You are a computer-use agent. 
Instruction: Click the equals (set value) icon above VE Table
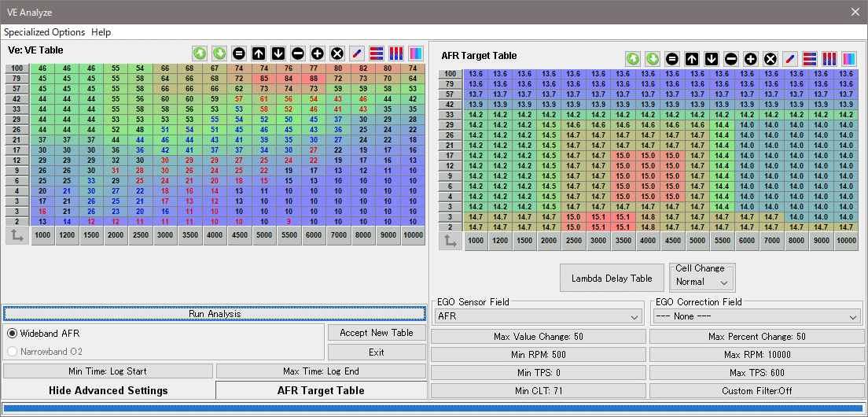click(239, 54)
